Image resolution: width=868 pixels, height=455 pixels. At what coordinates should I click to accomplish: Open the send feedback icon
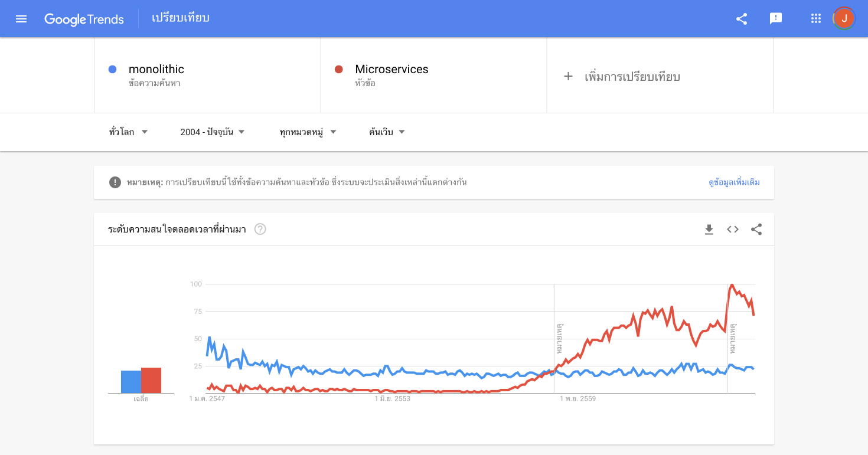point(776,19)
